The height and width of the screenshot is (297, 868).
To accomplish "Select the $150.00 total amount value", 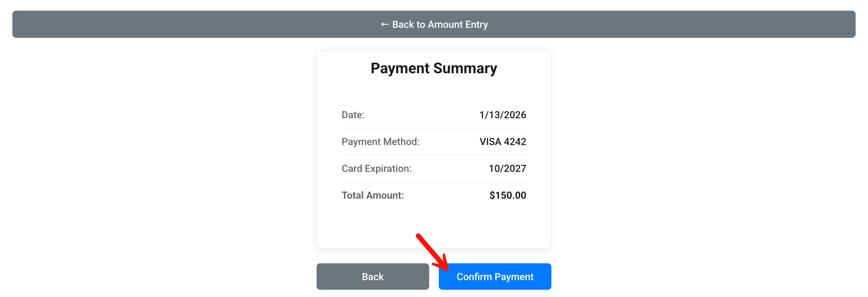I will [508, 195].
